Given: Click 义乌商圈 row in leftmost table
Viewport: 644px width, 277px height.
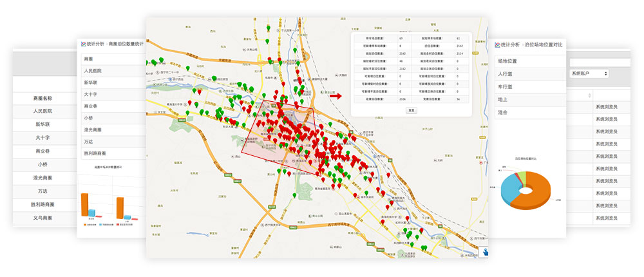Looking at the screenshot, I should [43, 218].
